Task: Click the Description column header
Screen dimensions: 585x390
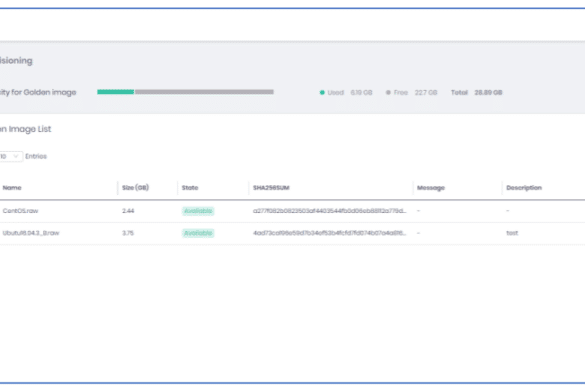Action: pos(524,188)
